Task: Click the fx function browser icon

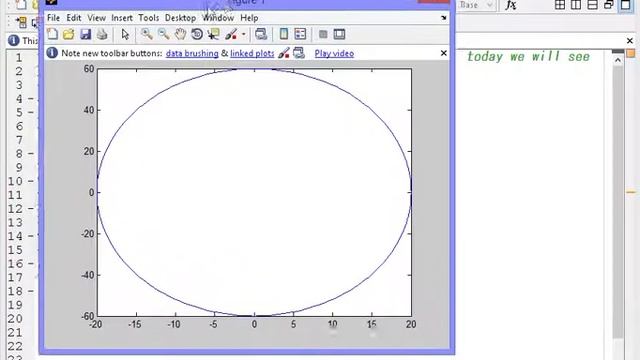Action: tap(511, 5)
